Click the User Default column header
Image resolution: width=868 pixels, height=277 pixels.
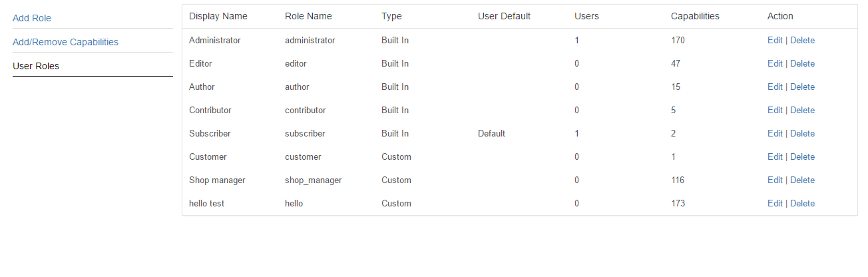(x=504, y=16)
